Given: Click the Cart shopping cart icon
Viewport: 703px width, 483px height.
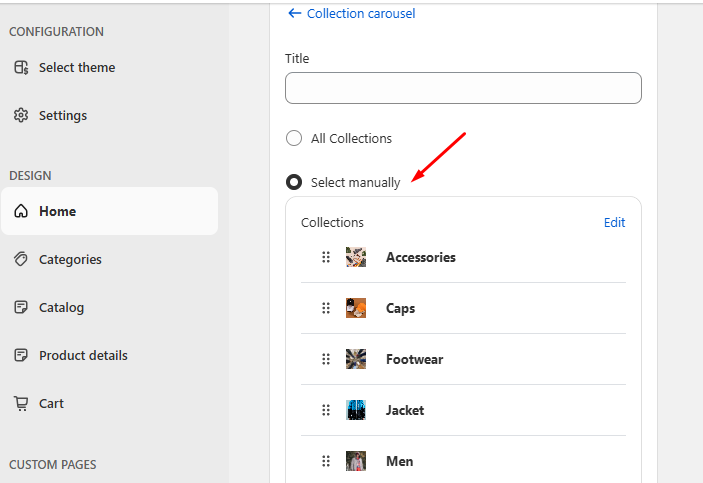Looking at the screenshot, I should tap(21, 403).
